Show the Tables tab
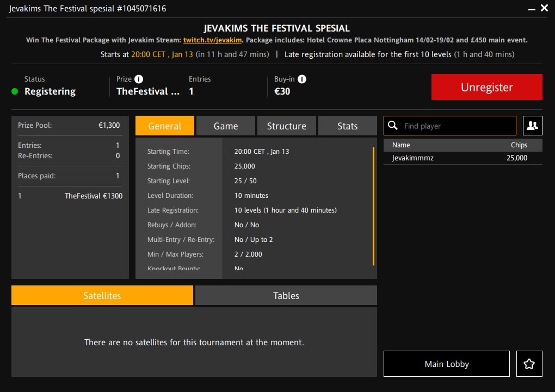 pyautogui.click(x=286, y=295)
